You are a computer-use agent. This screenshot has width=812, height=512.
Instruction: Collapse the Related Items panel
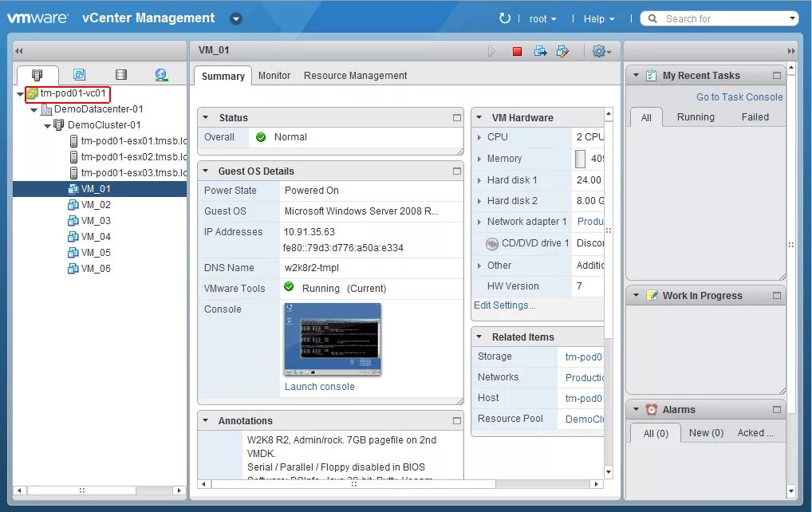pyautogui.click(x=479, y=337)
